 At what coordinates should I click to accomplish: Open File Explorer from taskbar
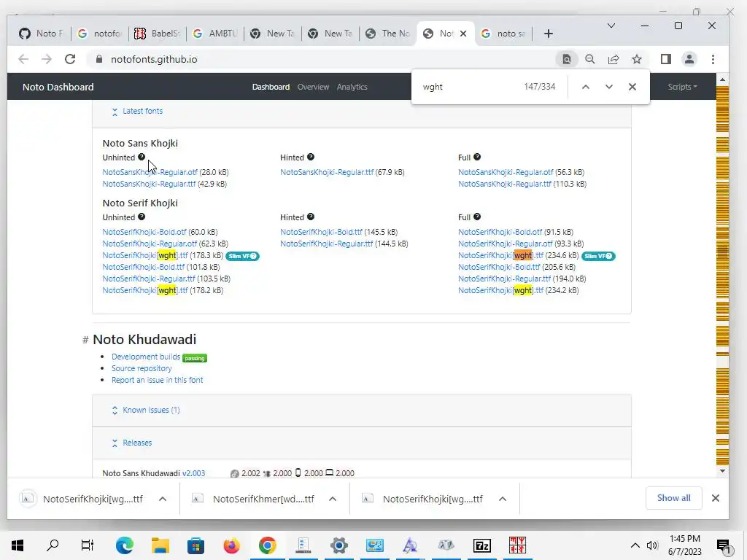coord(160,545)
